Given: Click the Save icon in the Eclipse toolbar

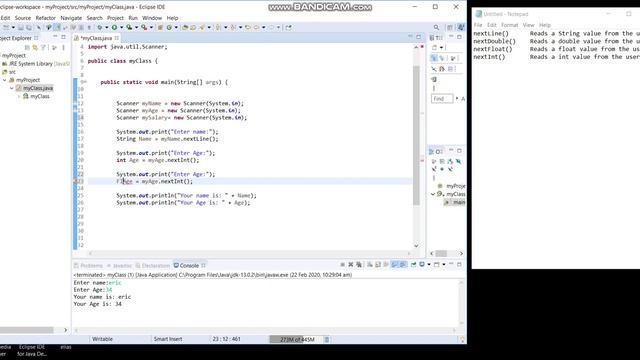Looking at the screenshot, I should point(20,27).
